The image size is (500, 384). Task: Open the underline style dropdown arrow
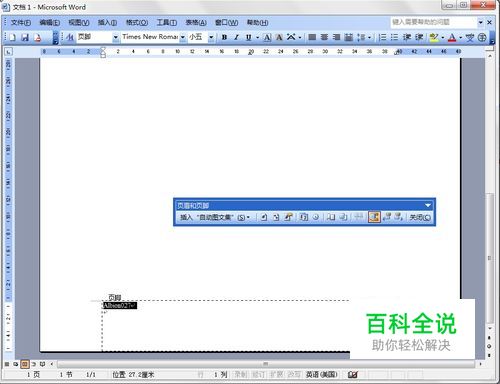click(x=258, y=37)
